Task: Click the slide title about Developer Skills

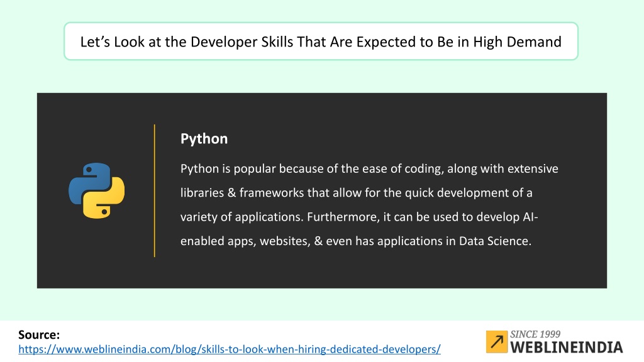Action: pos(321,41)
